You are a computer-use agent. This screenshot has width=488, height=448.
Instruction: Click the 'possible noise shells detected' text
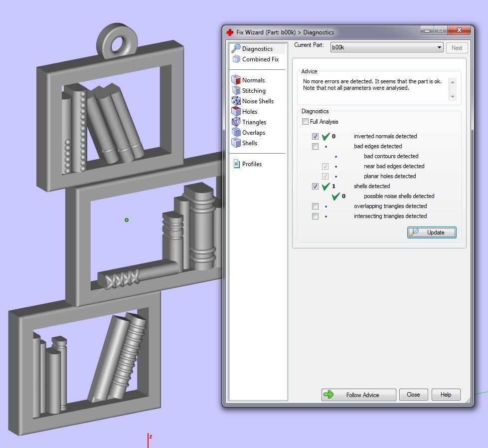click(x=399, y=196)
